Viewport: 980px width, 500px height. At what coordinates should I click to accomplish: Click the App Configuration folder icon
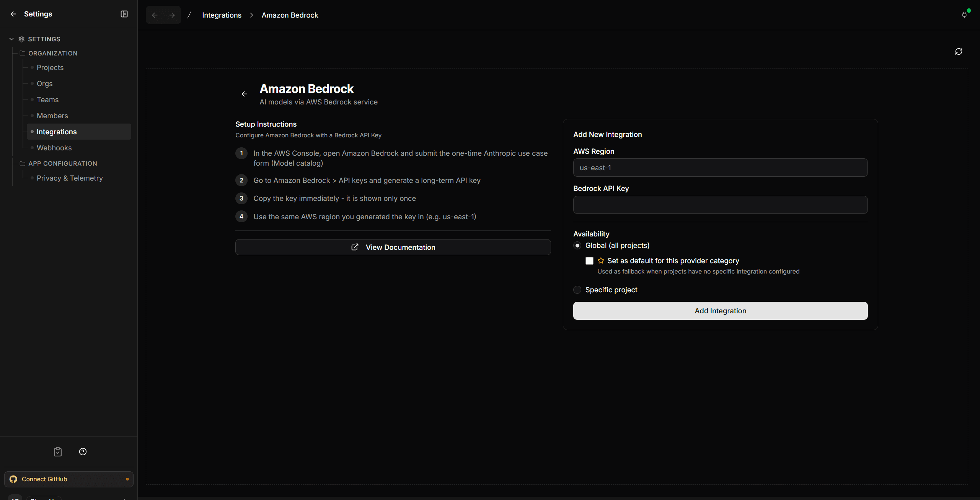coord(23,163)
